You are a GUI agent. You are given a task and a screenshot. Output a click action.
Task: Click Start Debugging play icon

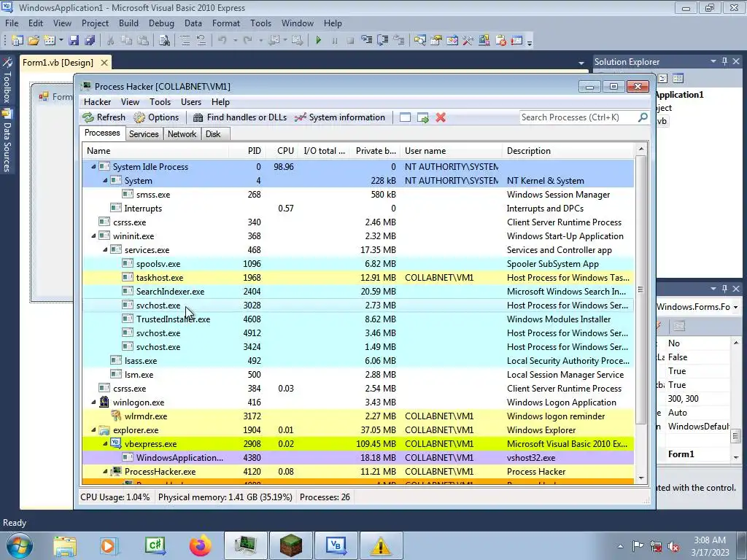tap(318, 41)
